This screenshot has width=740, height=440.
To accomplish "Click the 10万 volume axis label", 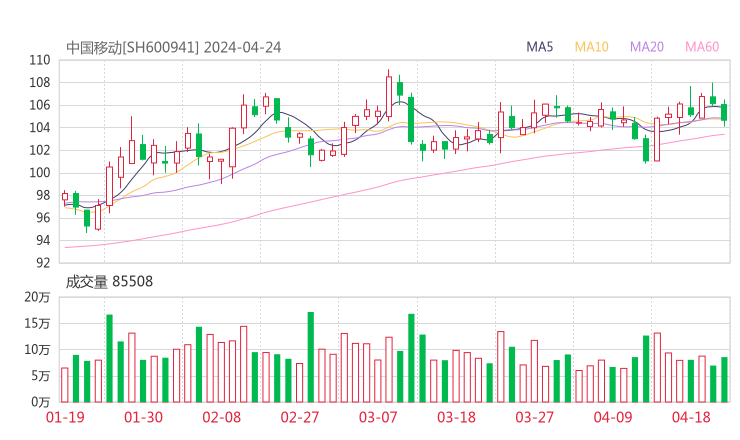I will pyautogui.click(x=37, y=350).
